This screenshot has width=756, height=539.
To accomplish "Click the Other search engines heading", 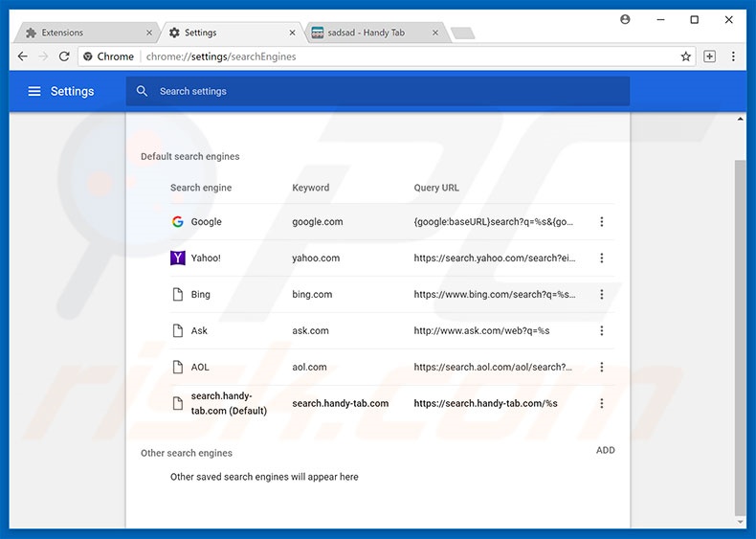I will (187, 453).
